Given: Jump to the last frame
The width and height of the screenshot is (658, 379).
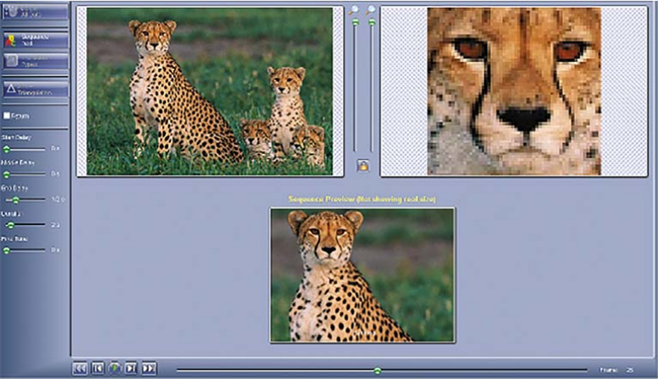Looking at the screenshot, I should [149, 369].
